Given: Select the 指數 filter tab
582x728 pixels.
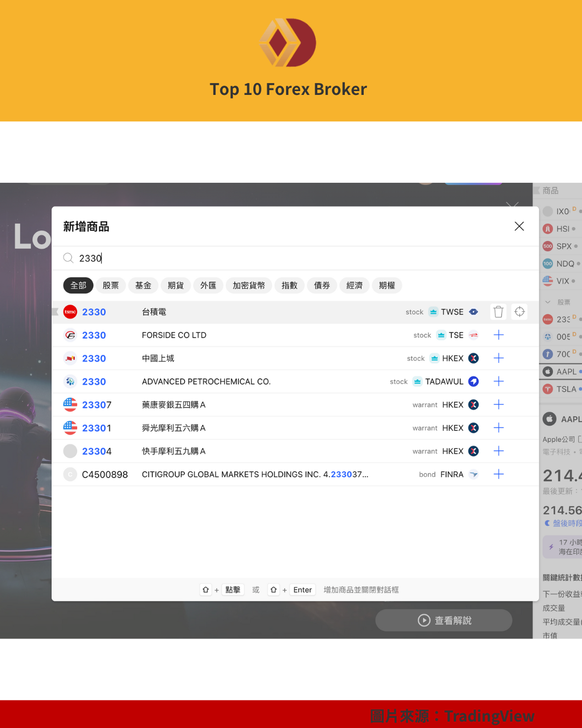Looking at the screenshot, I should tap(289, 285).
